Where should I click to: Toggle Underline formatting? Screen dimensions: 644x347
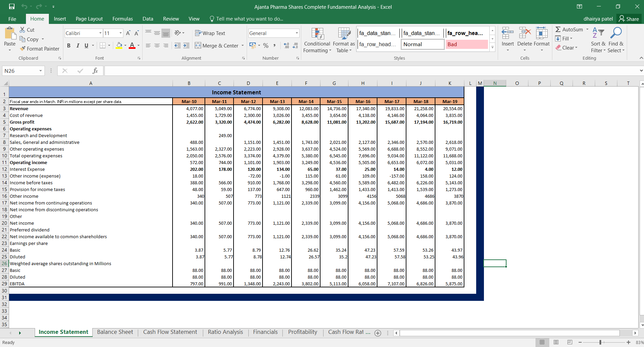[x=87, y=45]
